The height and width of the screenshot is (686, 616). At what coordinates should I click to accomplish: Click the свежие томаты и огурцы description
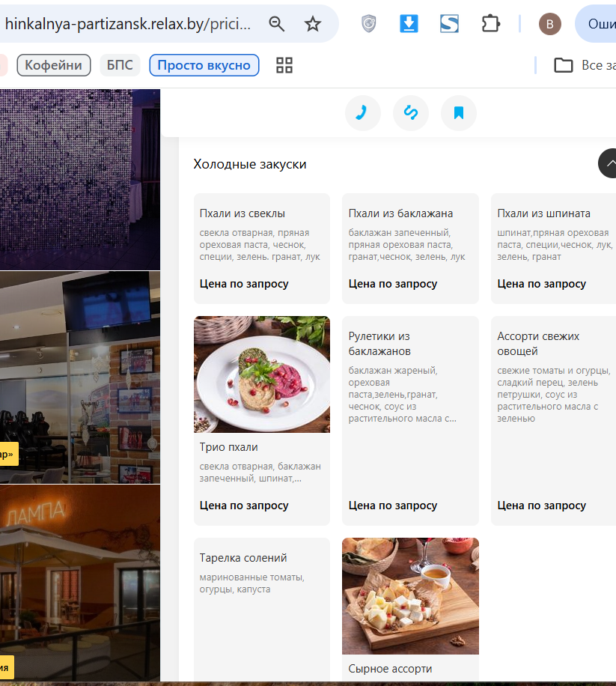coord(553,394)
